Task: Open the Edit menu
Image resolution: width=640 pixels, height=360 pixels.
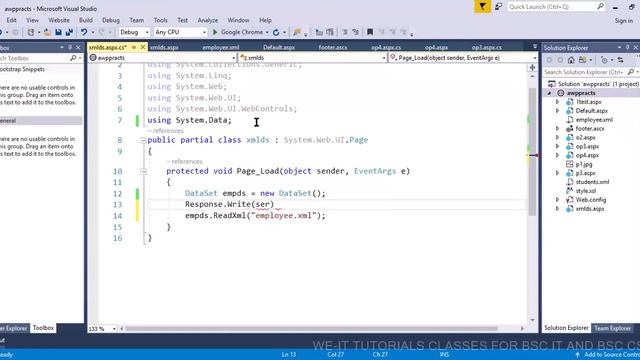Action: point(11,20)
